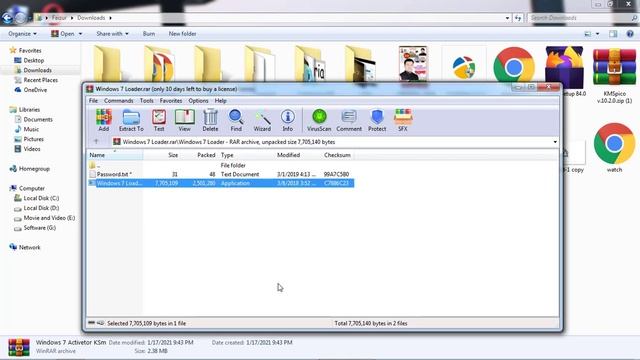Click Burn in Explorer toolbar
Screen dimensions: 640x360
(149, 34)
